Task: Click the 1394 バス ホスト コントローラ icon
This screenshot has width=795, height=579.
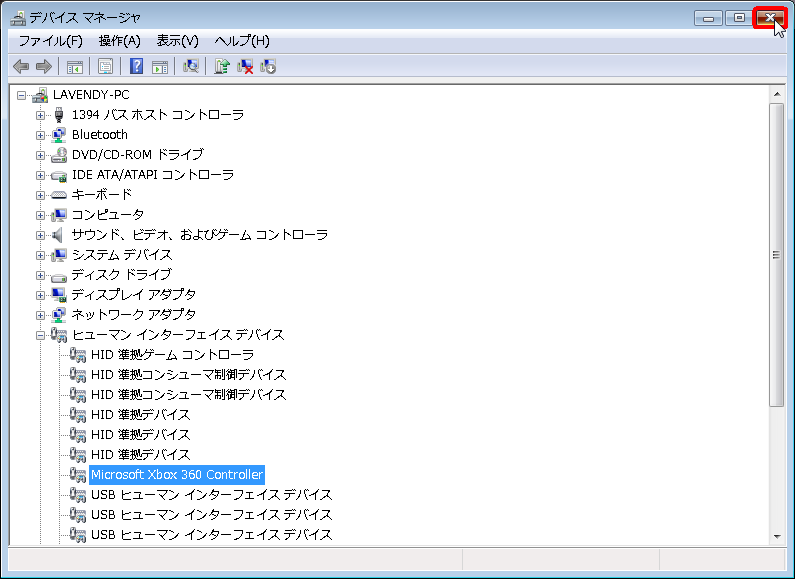Action: click(59, 115)
